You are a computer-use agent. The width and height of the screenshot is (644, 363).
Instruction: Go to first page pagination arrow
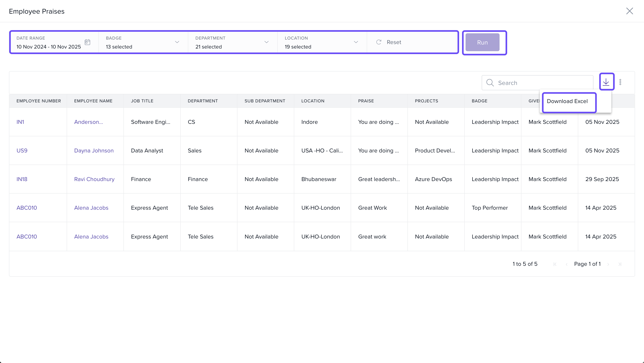coord(555,264)
